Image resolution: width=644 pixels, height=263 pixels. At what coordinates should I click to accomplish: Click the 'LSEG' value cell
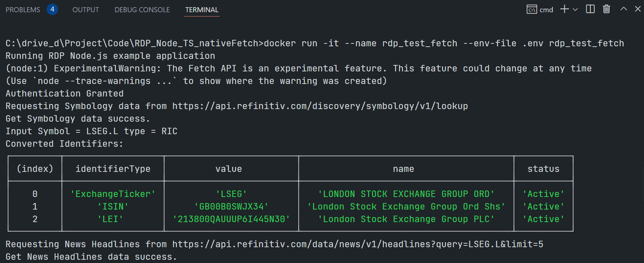tap(231, 194)
